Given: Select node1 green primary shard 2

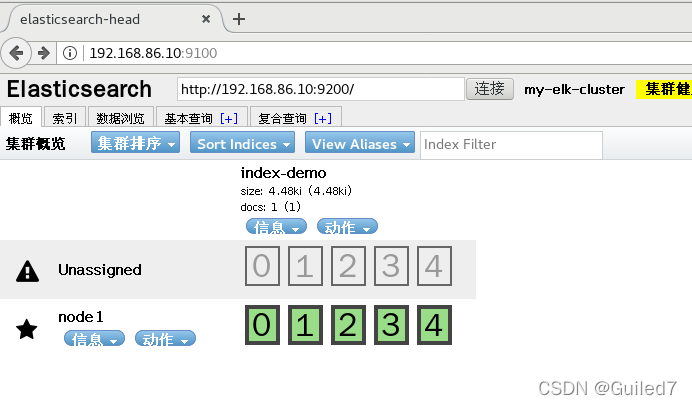Looking at the screenshot, I should point(348,325).
